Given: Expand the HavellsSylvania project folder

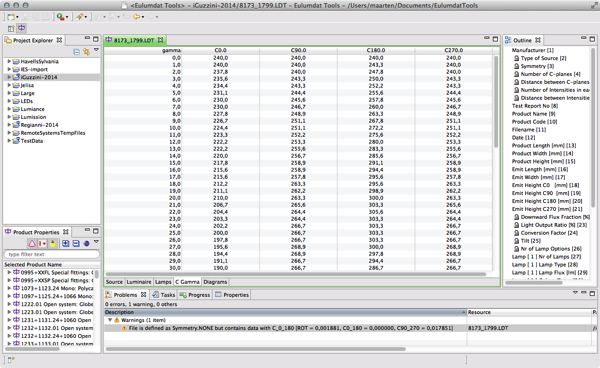Looking at the screenshot, I should (x=9, y=61).
